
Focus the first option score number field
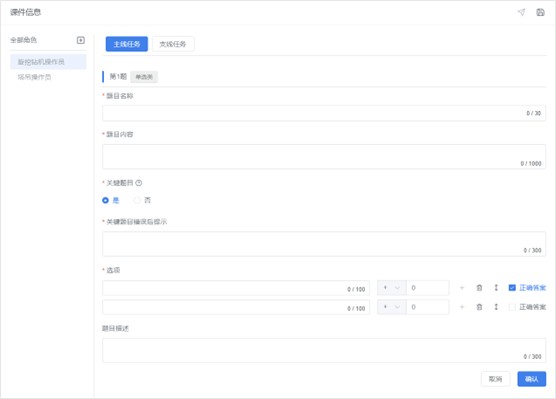click(428, 288)
